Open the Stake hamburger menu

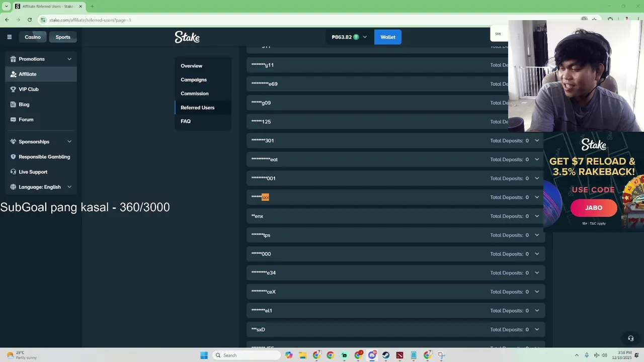click(x=9, y=37)
